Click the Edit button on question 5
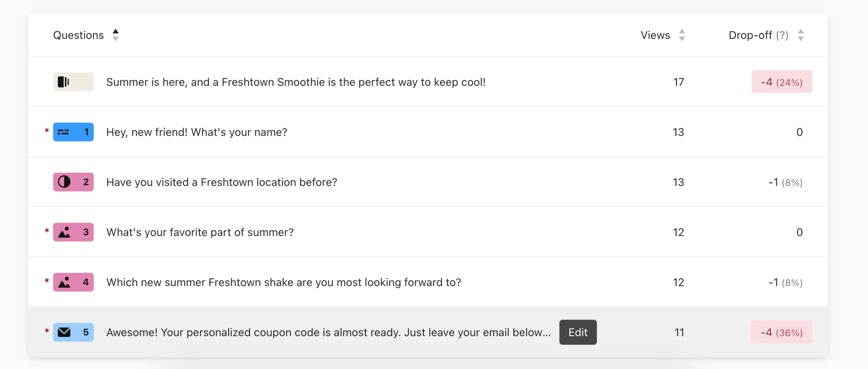 (577, 332)
